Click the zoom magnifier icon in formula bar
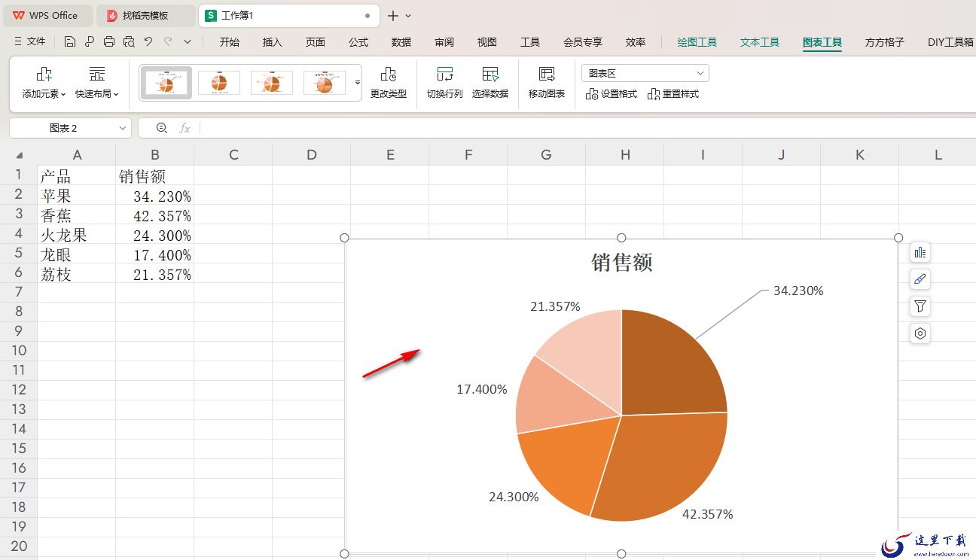The width and height of the screenshot is (976, 560). (x=161, y=129)
